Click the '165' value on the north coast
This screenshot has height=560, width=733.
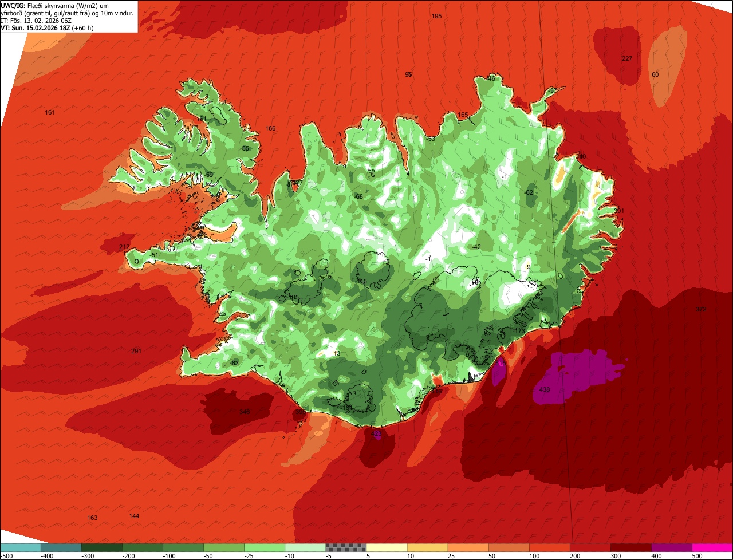pos(463,115)
